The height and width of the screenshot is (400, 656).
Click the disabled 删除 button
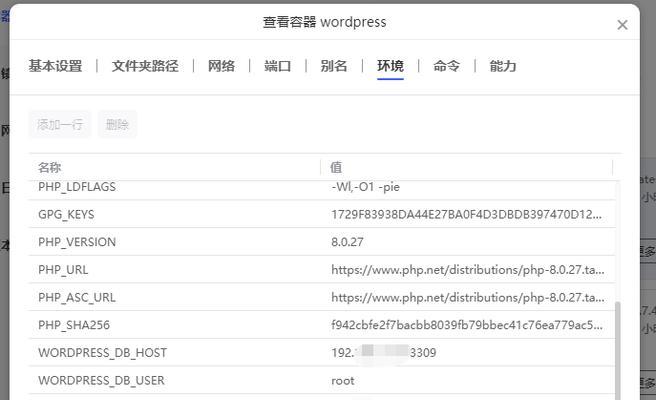tap(117, 124)
